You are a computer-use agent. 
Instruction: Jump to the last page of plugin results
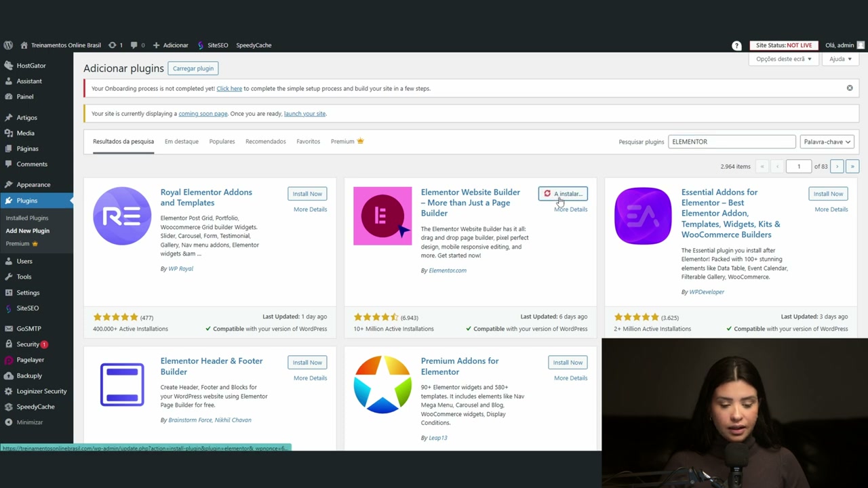coord(852,167)
